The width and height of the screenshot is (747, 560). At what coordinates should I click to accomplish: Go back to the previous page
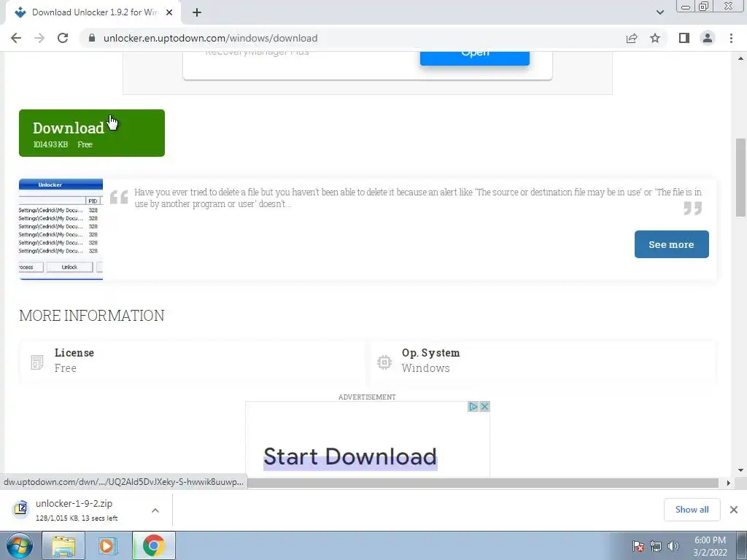click(x=16, y=38)
